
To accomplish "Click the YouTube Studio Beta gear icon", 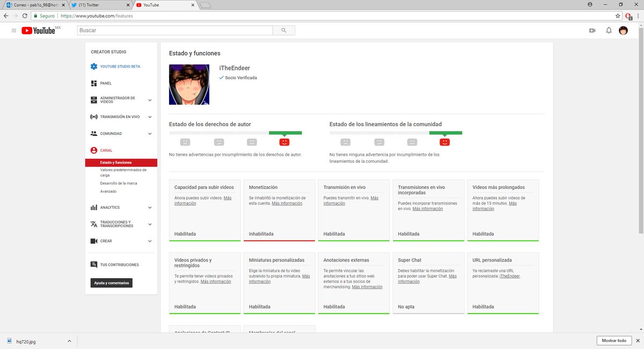I will pos(94,67).
